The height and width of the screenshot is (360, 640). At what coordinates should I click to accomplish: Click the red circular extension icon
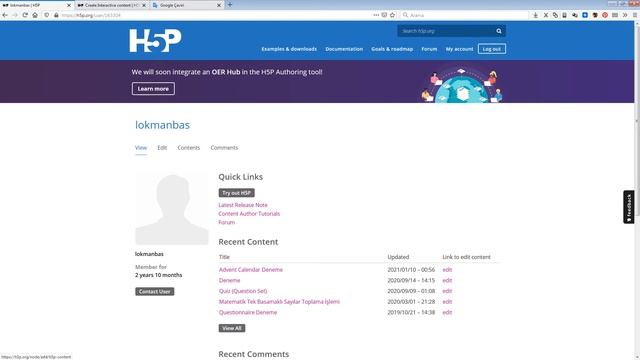pos(605,15)
